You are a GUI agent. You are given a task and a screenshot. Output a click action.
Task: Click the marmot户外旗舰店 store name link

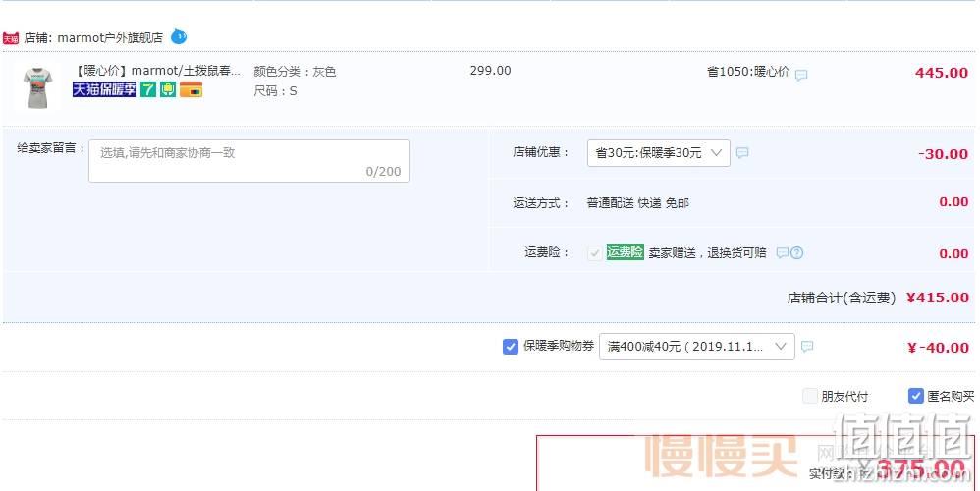[110, 38]
